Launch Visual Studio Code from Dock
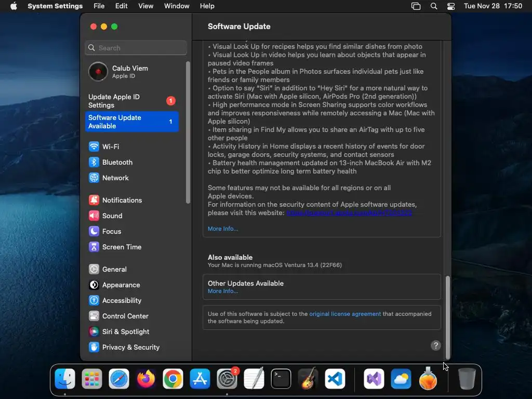The height and width of the screenshot is (399, 532). (x=335, y=379)
